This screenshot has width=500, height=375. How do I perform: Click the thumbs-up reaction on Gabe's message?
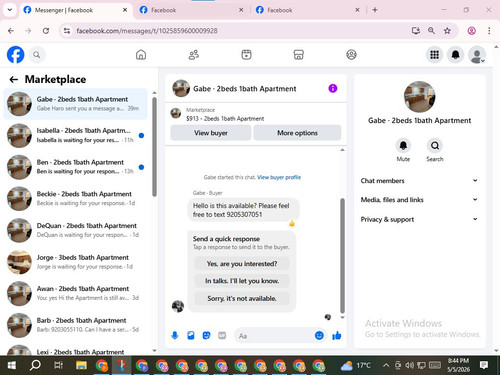tap(292, 223)
